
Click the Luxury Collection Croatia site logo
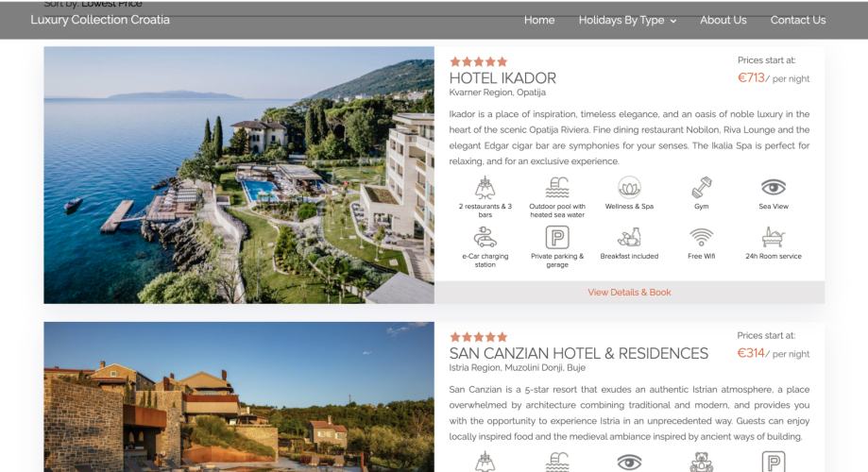tap(100, 20)
